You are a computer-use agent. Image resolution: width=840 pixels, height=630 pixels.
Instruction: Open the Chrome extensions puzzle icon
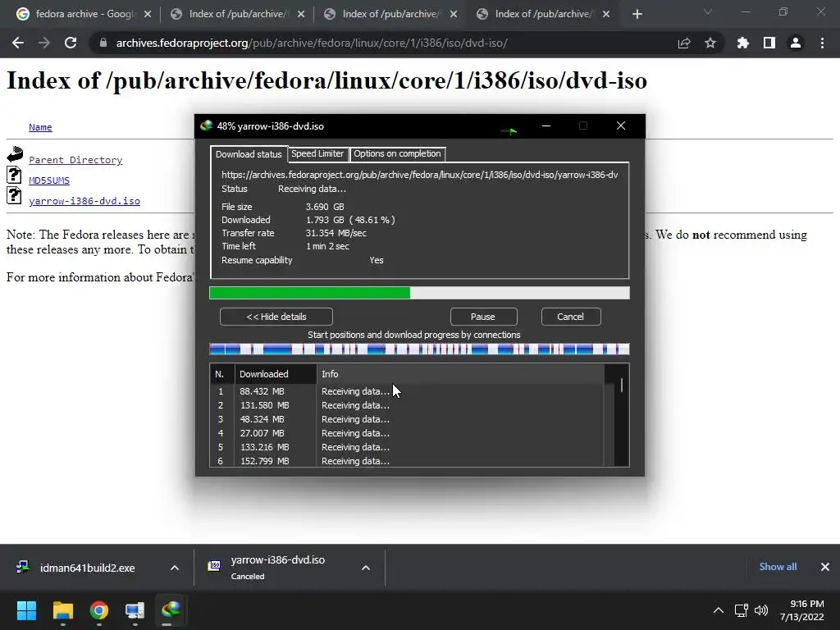[x=742, y=43]
